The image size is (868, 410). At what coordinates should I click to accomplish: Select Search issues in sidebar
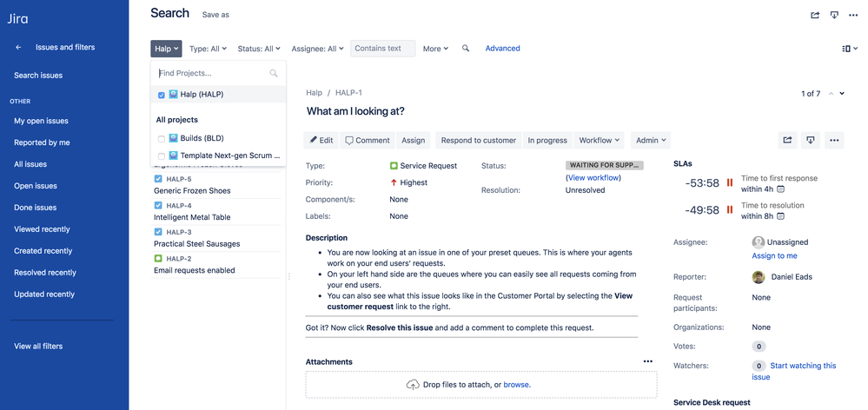(38, 76)
